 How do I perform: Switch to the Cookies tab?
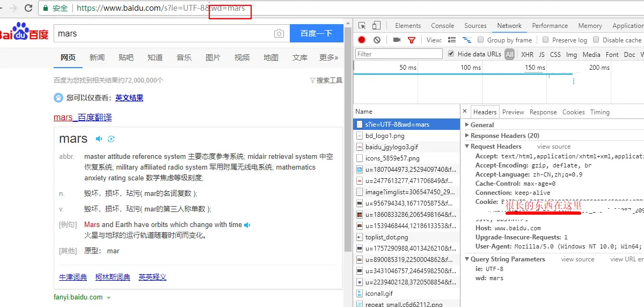coord(573,112)
